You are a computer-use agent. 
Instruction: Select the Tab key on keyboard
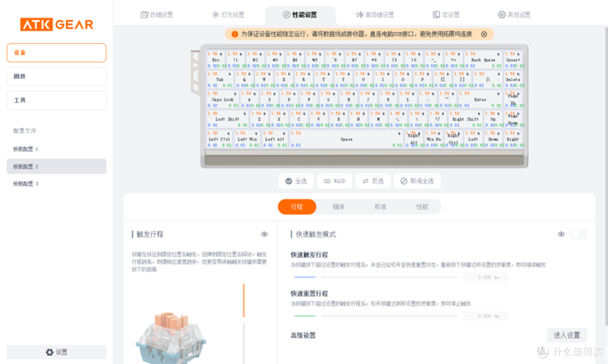(220, 79)
